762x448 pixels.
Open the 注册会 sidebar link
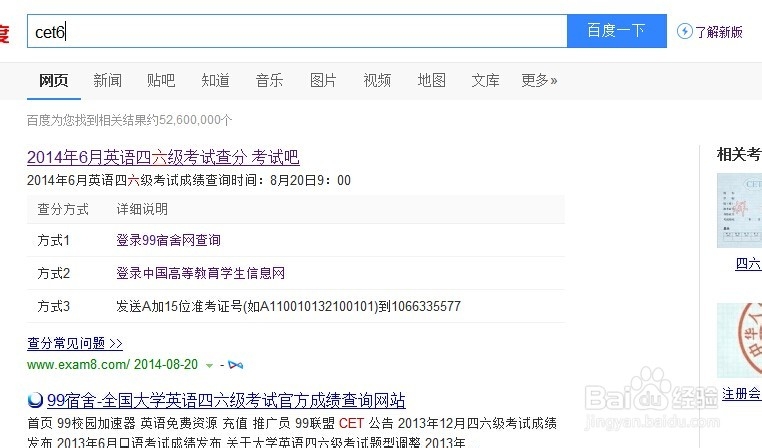point(742,394)
